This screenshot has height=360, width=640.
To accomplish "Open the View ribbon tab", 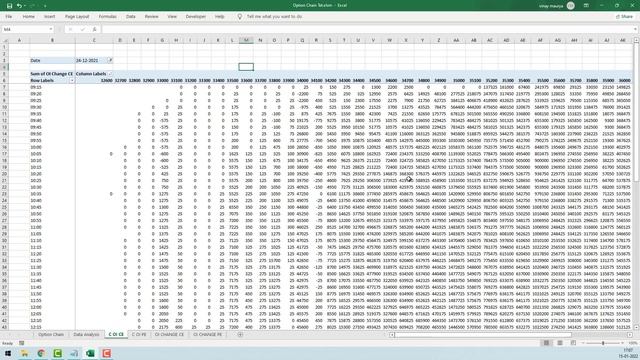I will 172,17.
